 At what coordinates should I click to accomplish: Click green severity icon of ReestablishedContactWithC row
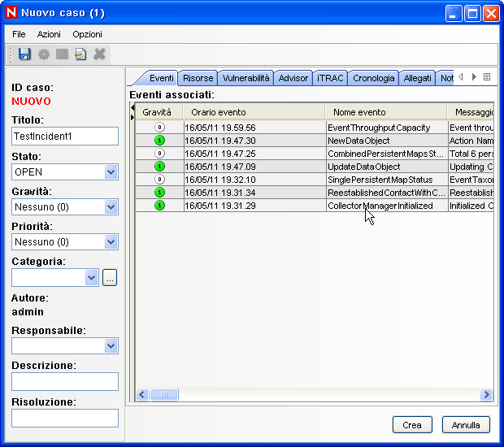coord(159,192)
